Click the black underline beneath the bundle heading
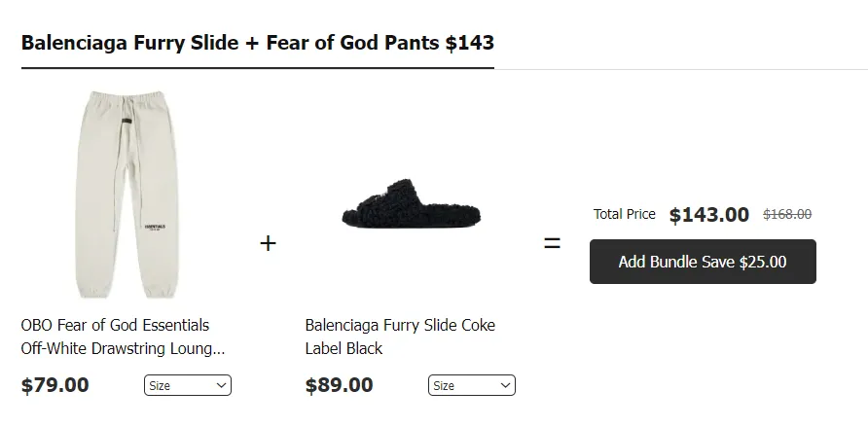 coord(257,69)
